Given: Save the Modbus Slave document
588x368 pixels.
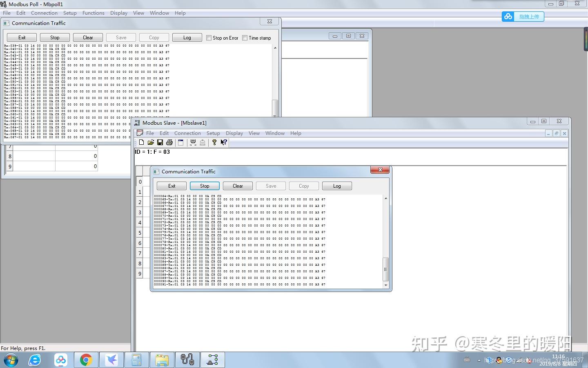Looking at the screenshot, I should click(x=160, y=142).
